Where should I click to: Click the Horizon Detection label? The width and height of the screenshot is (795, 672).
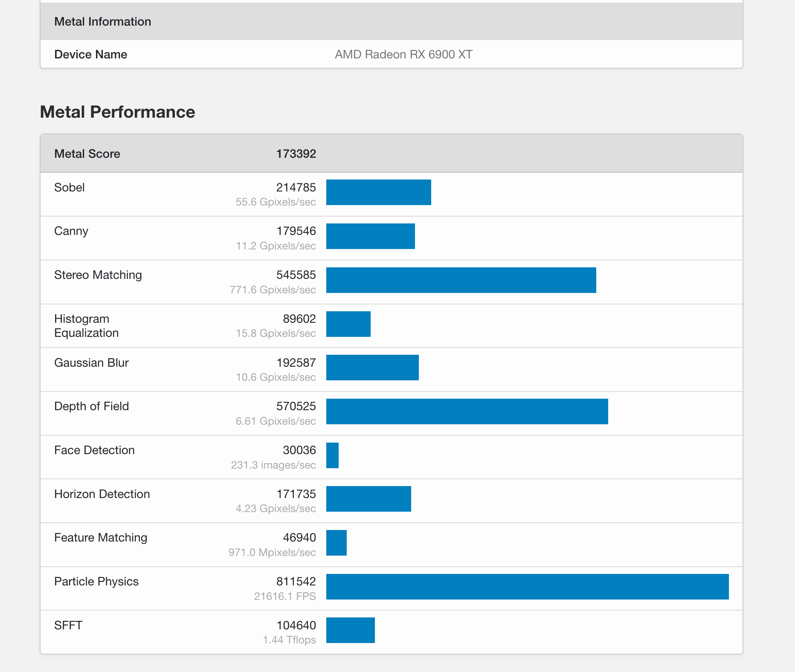[x=102, y=494]
